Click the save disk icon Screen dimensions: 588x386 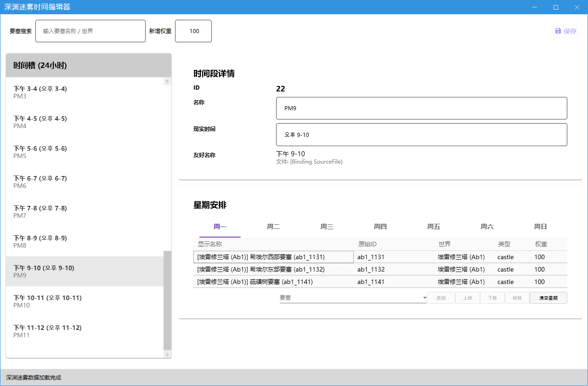tap(558, 31)
